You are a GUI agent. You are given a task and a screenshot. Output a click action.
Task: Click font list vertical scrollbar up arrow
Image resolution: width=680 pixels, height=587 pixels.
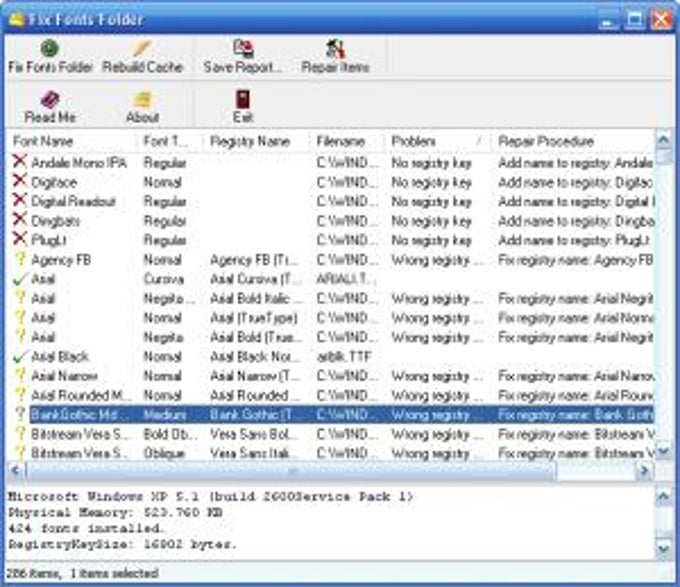[664, 139]
